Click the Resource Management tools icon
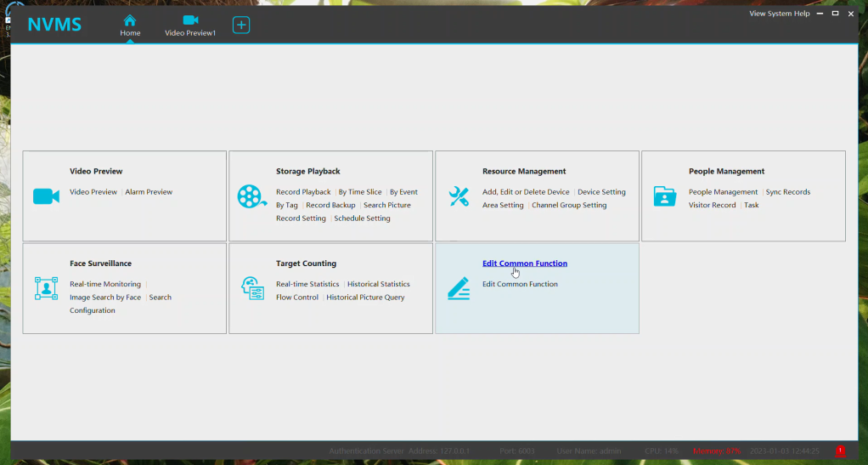The width and height of the screenshot is (868, 465). tap(459, 196)
